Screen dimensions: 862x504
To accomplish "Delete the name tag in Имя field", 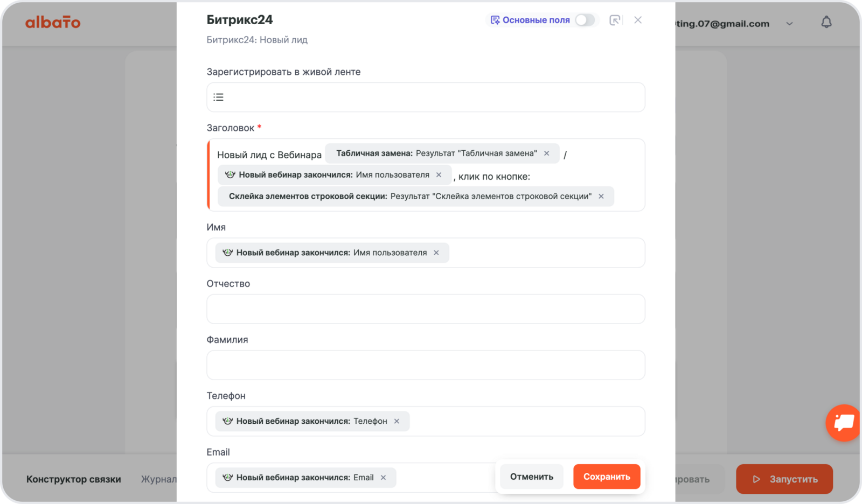I will click(436, 253).
